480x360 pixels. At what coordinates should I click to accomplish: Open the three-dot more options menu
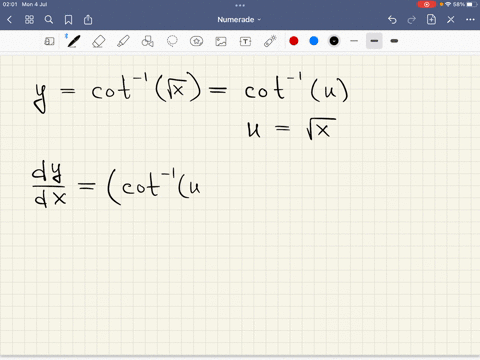click(x=470, y=20)
